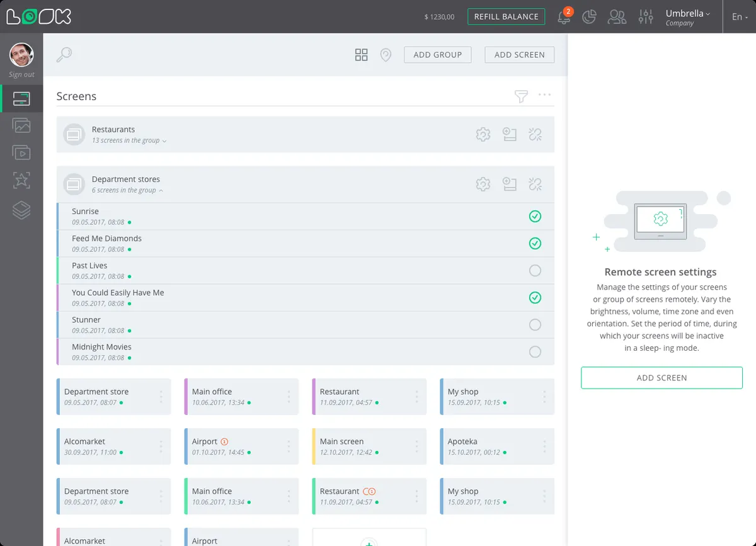Open the Umbrella company dropdown
The width and height of the screenshot is (756, 546).
pyautogui.click(x=687, y=17)
